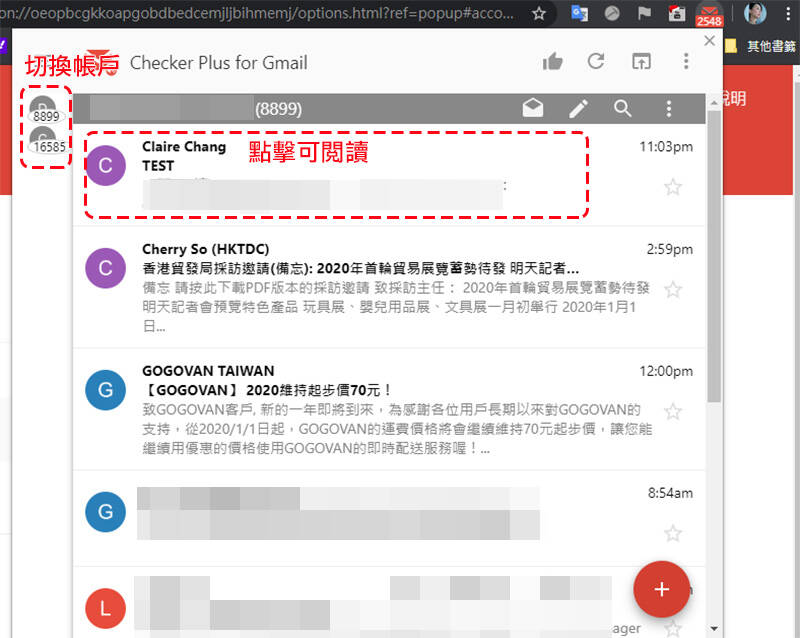Screen dimensions: 800x638
Task: Switch to the account with 8899 unread
Action: pyautogui.click(x=44, y=110)
